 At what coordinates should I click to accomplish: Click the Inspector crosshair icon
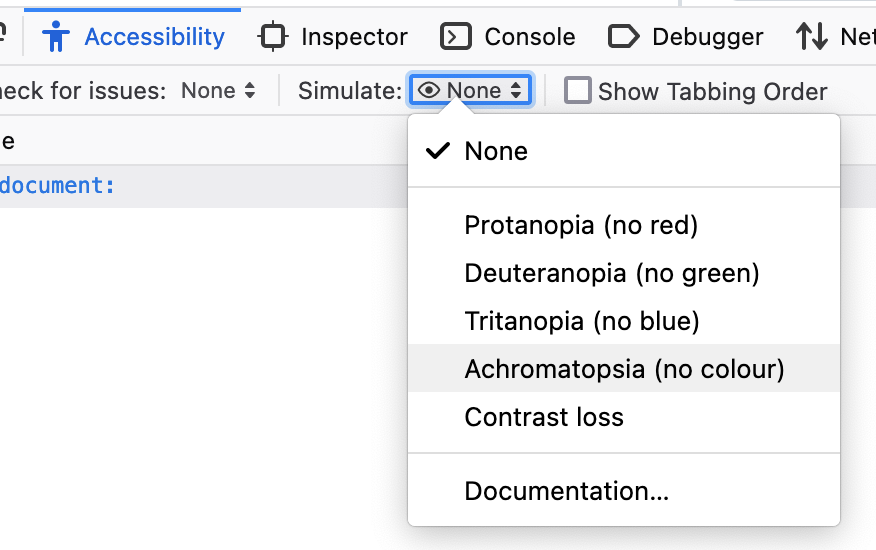273,37
